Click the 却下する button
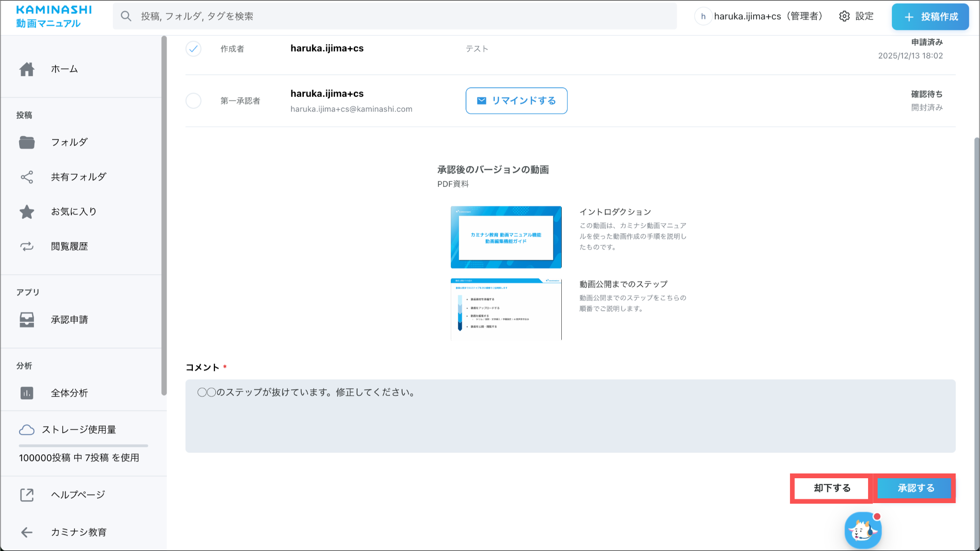Viewport: 980px width, 551px height. coord(832,488)
